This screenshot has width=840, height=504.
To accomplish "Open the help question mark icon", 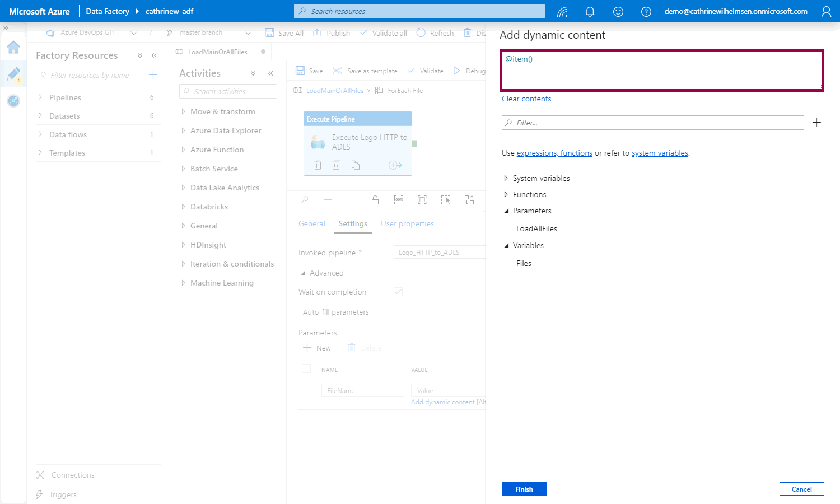I will (646, 12).
